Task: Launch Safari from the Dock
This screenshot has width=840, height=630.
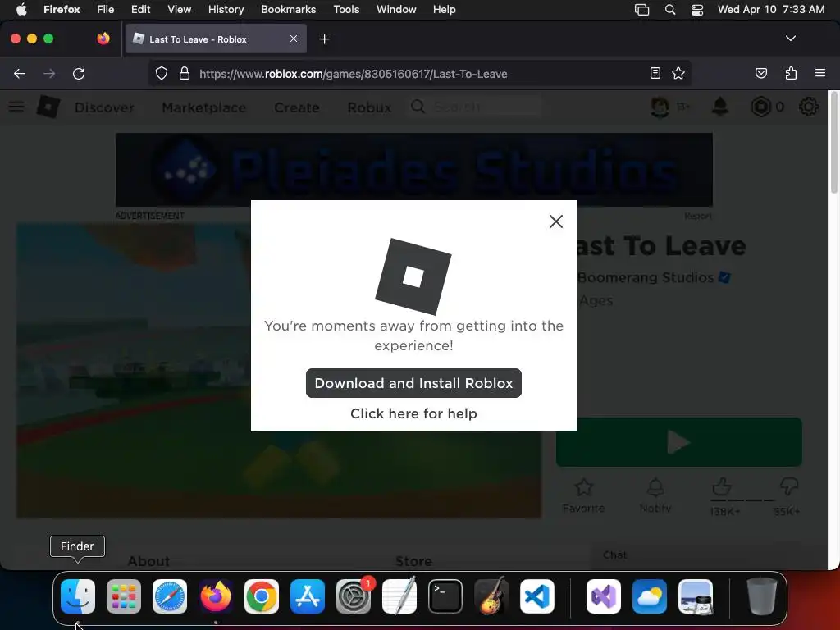Action: coord(170,596)
